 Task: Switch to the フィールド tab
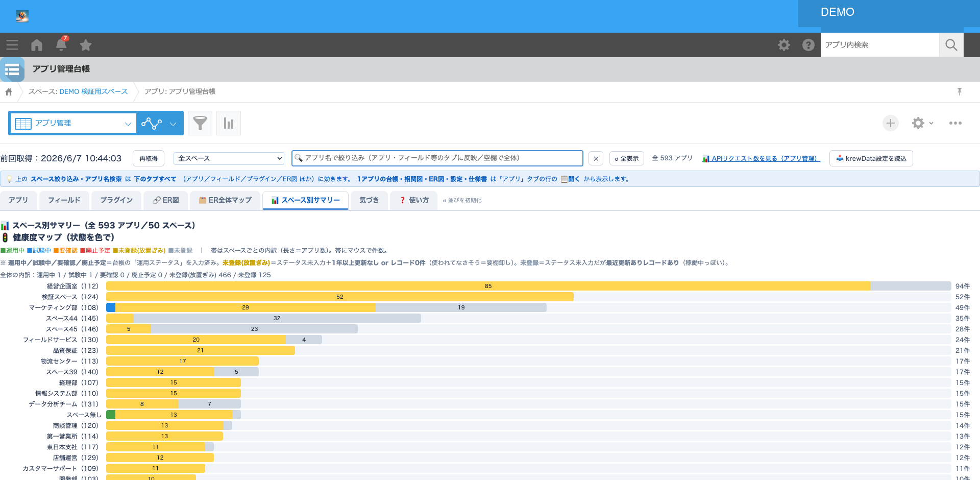(64, 200)
